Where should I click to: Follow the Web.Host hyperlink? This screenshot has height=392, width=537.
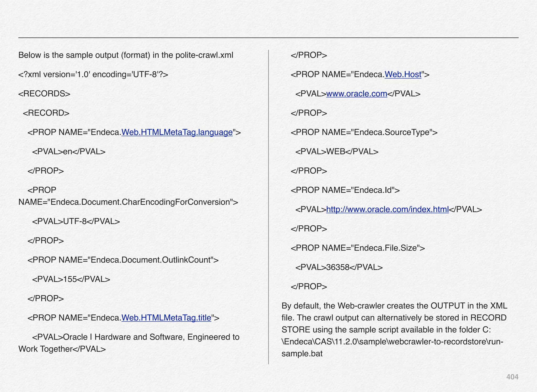point(403,75)
